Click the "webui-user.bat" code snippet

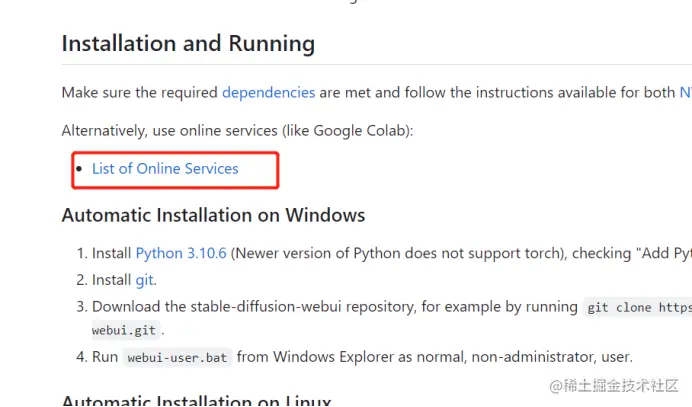[x=177, y=357]
